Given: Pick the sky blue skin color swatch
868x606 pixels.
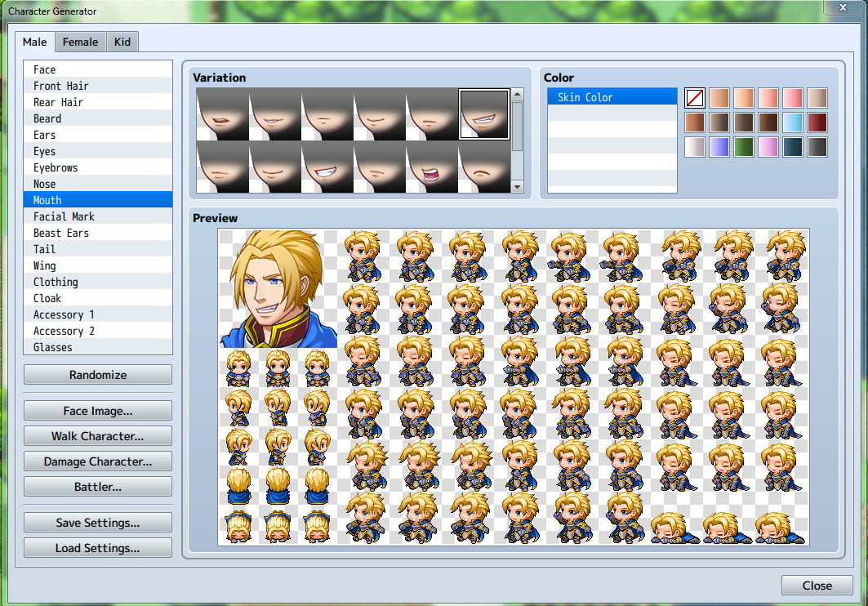Looking at the screenshot, I should pos(793,123).
